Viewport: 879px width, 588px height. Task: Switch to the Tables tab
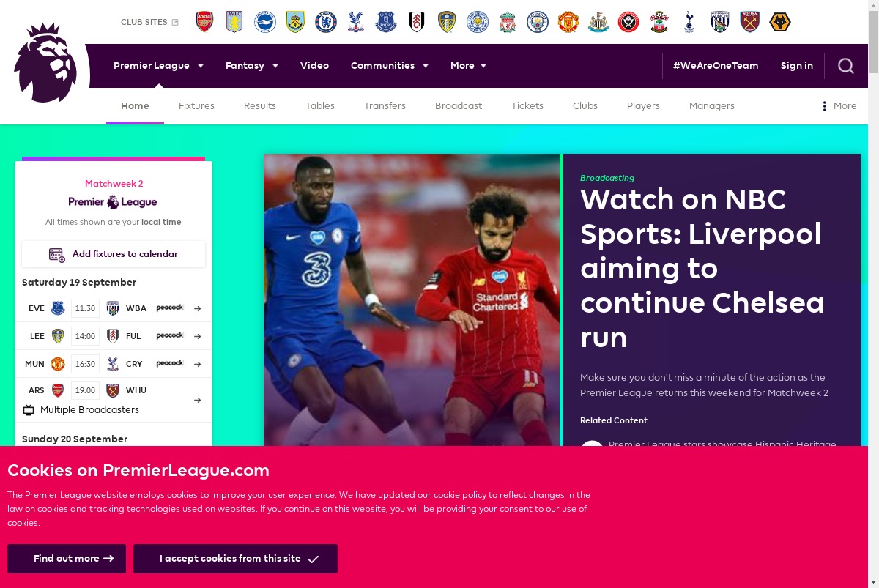coord(320,106)
